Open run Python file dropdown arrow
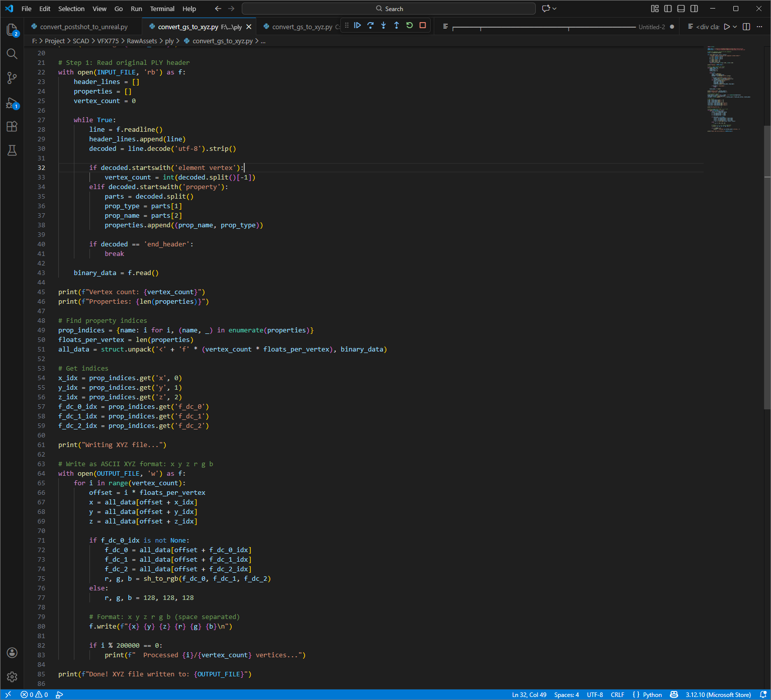771x700 pixels. (735, 27)
